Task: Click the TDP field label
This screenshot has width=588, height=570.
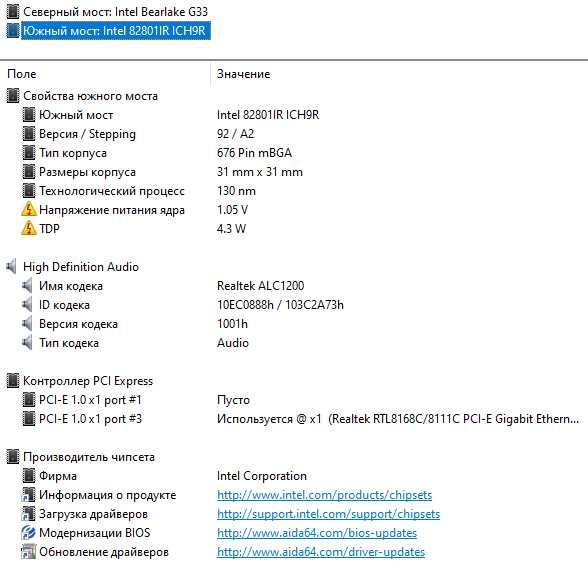Action: click(49, 229)
